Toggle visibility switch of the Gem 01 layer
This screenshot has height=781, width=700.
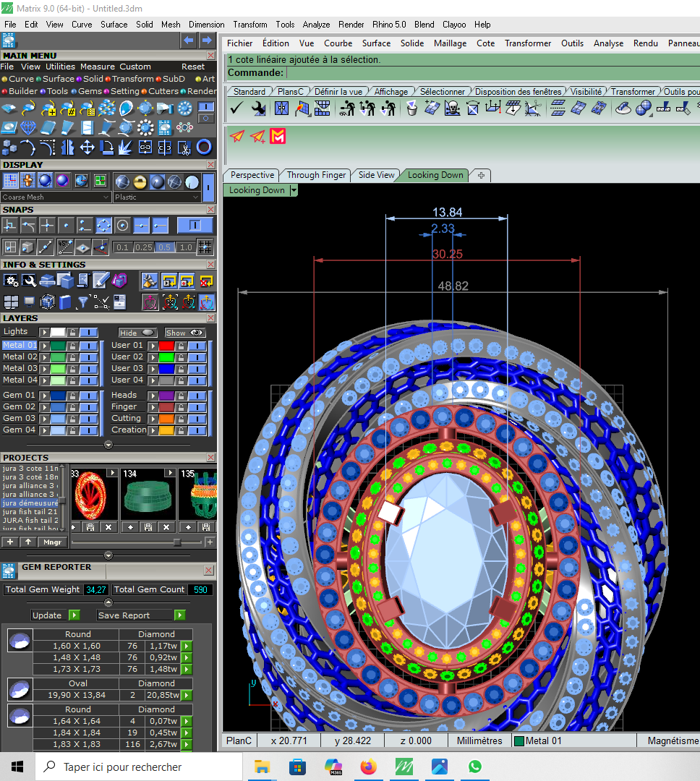pos(89,396)
